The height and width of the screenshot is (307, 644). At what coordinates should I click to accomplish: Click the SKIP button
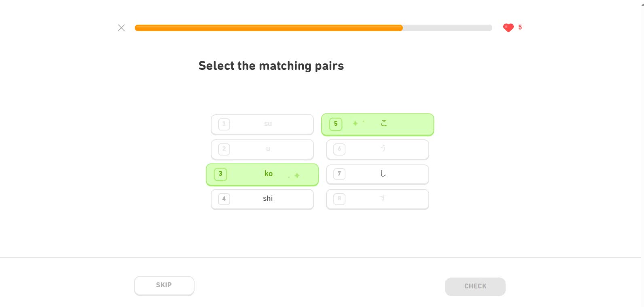pos(164,285)
